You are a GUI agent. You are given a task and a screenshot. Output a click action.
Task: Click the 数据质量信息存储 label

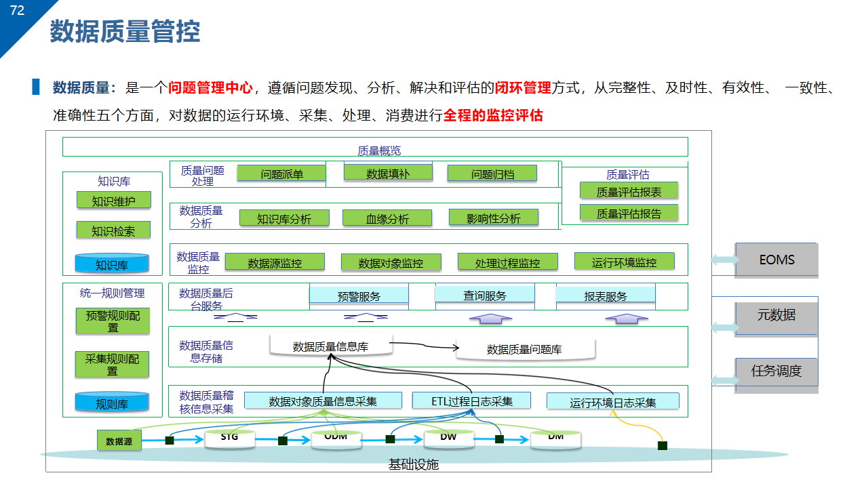(205, 351)
